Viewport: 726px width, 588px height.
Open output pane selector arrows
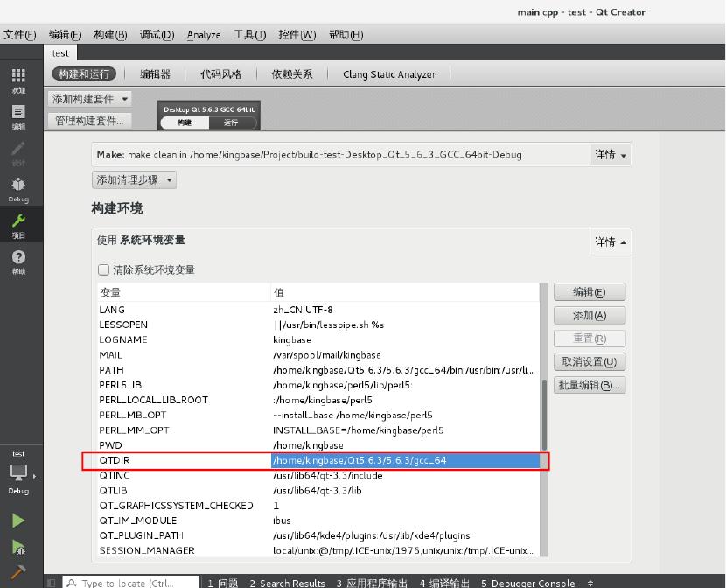coord(590,583)
